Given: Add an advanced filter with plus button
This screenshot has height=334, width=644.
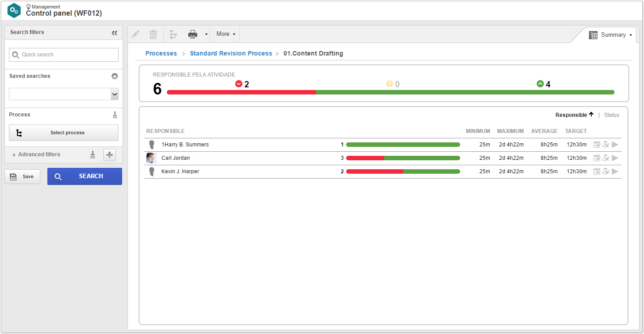Looking at the screenshot, I should (x=110, y=155).
